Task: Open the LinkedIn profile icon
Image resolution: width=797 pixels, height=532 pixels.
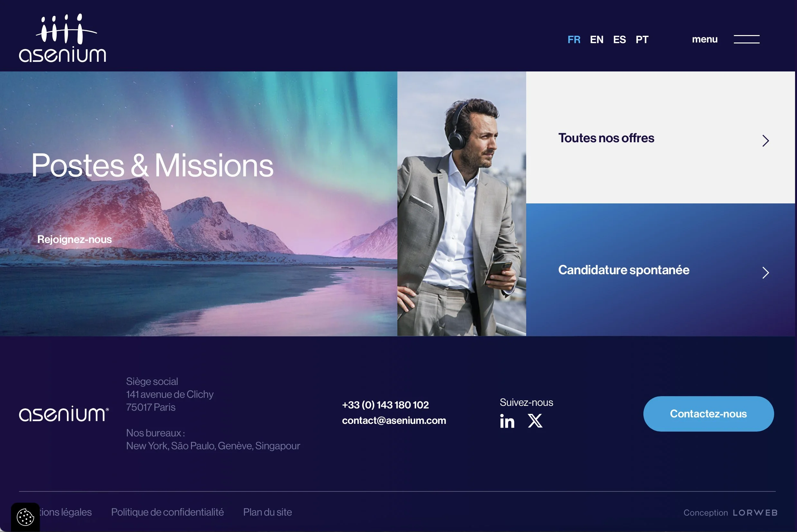Action: (507, 421)
